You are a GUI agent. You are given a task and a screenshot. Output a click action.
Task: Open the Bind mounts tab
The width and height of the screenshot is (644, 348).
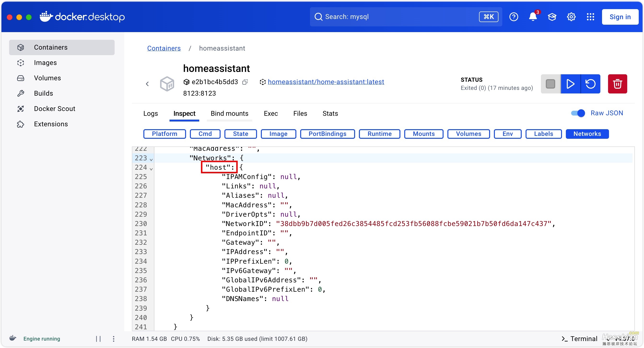point(229,113)
